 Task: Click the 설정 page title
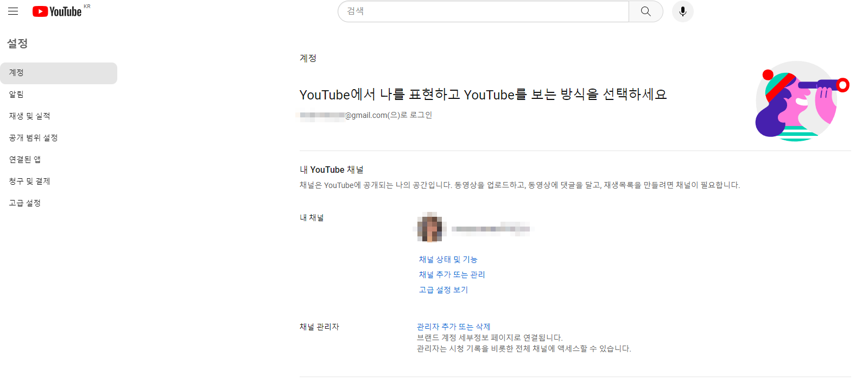pos(17,43)
